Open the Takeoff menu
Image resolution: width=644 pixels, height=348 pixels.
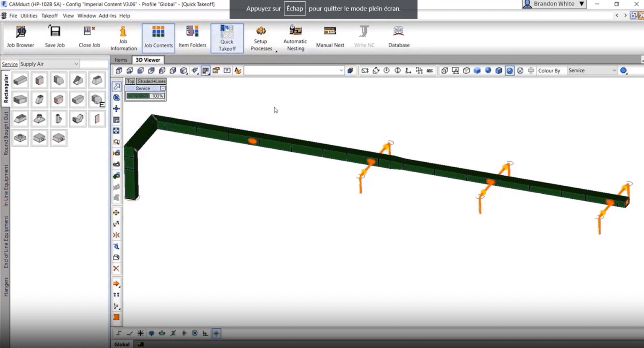pyautogui.click(x=49, y=16)
